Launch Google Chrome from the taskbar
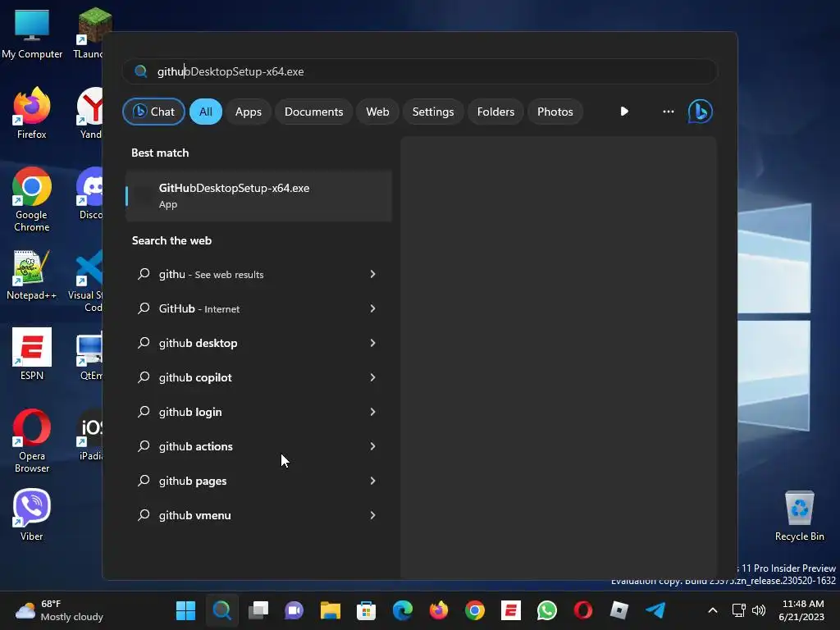 click(475, 610)
